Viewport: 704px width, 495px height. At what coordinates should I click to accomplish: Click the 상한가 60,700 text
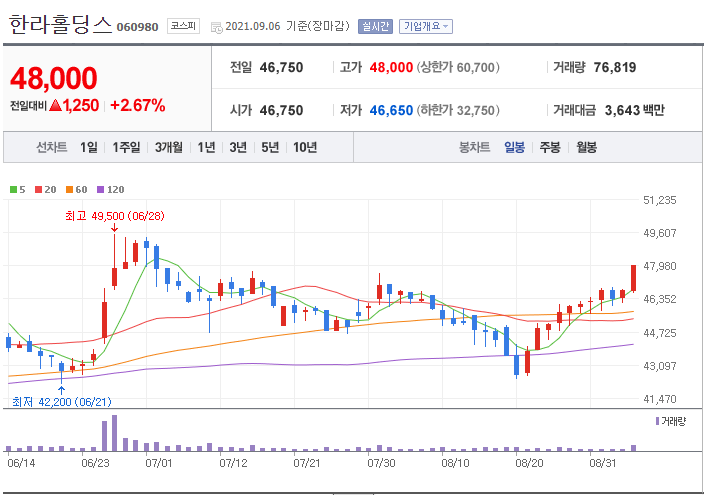(458, 67)
